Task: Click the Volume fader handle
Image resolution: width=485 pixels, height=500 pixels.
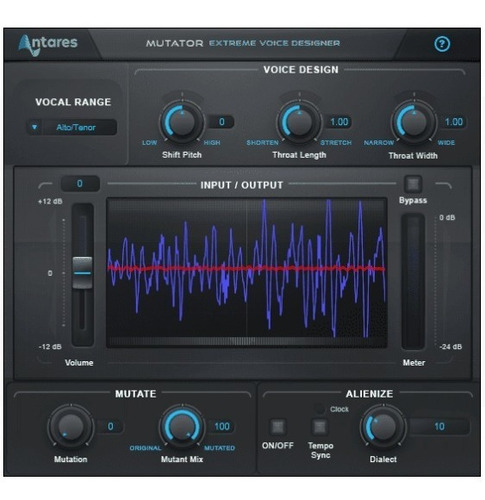Action: pos(82,272)
